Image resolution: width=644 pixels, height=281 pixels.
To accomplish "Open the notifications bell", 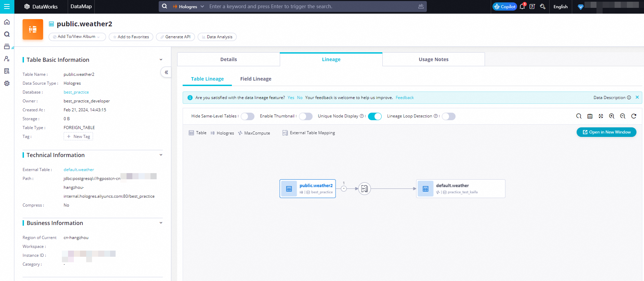I will coord(522,6).
